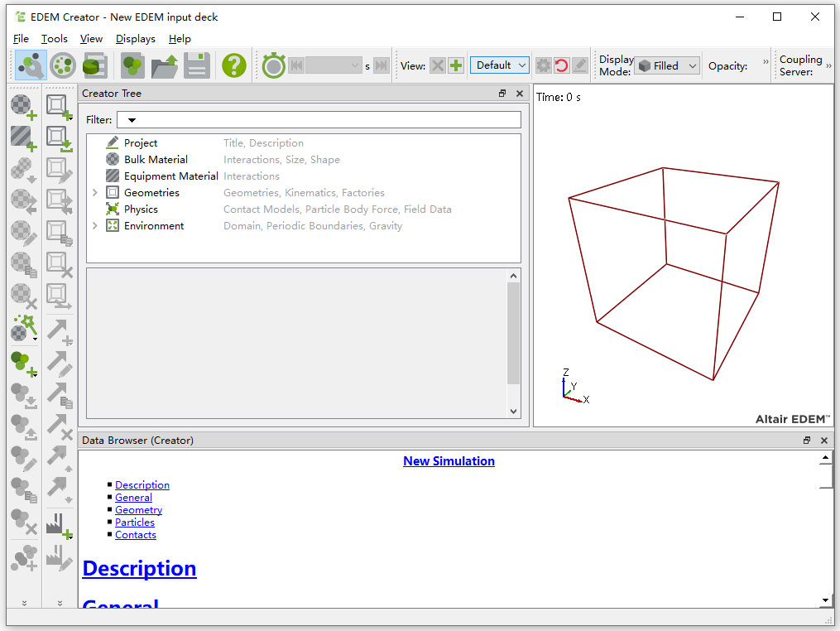Add bulk material with the sphere plus icon

(x=24, y=107)
